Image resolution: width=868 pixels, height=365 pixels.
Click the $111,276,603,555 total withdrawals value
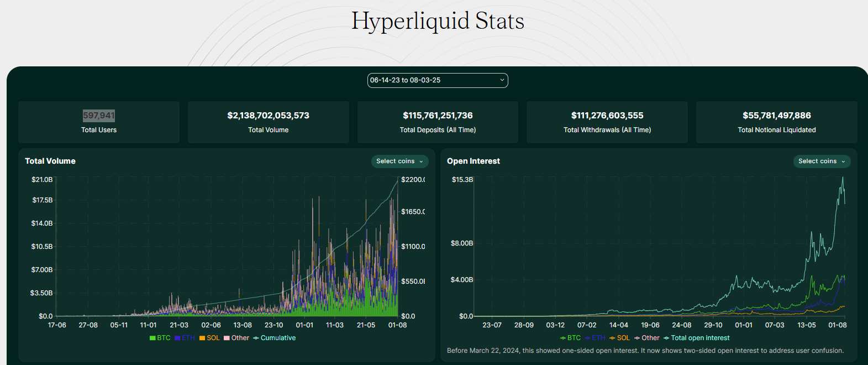(x=607, y=116)
